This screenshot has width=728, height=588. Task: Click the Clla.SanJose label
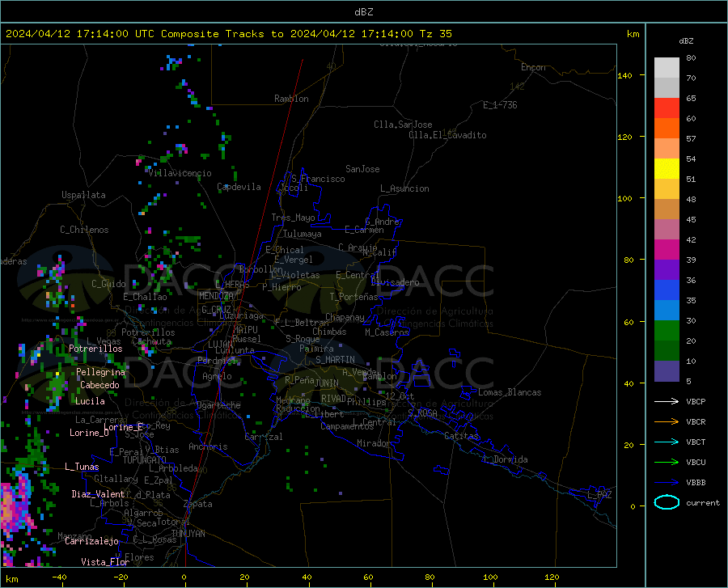pos(403,125)
